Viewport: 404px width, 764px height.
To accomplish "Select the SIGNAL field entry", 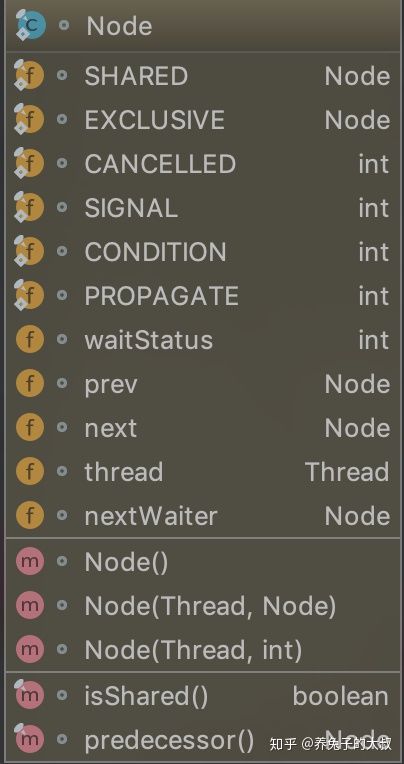I will pyautogui.click(x=202, y=208).
